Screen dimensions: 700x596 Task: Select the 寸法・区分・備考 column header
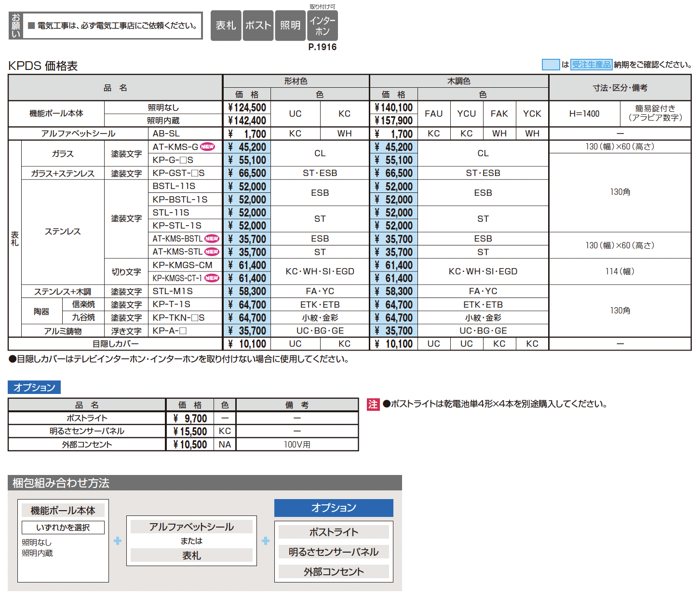coord(620,88)
